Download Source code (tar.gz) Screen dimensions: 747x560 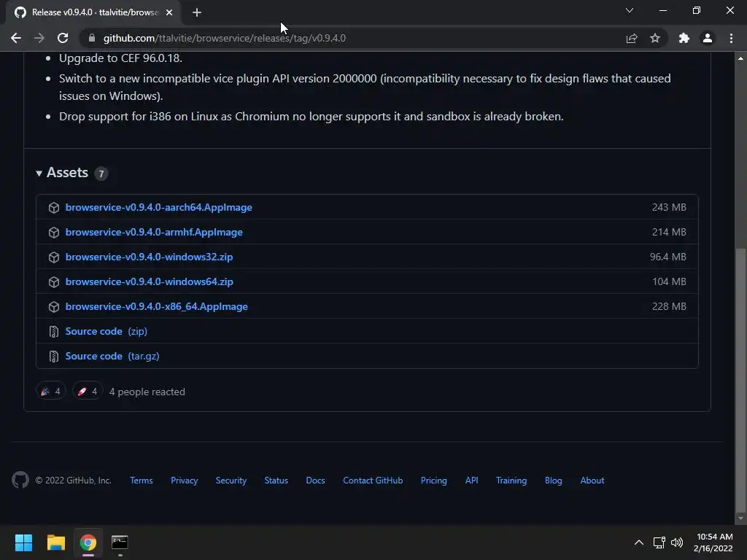112,356
